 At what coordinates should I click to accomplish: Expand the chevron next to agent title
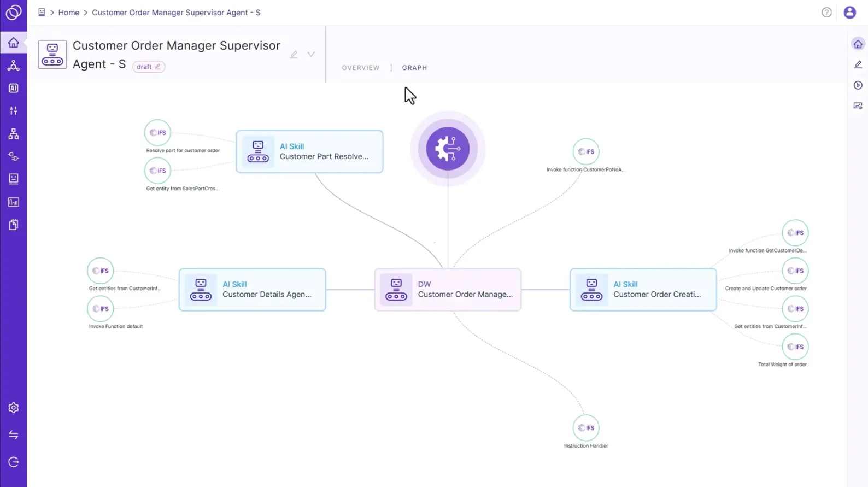pos(311,55)
